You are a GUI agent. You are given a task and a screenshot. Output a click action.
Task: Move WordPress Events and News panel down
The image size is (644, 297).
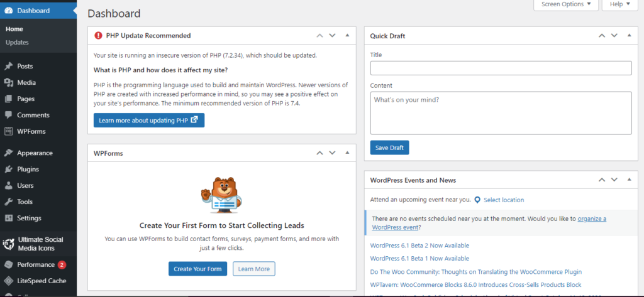(x=614, y=180)
